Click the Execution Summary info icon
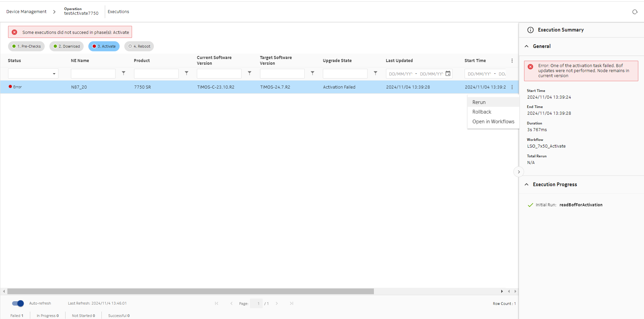This screenshot has width=644, height=319. pyautogui.click(x=530, y=30)
